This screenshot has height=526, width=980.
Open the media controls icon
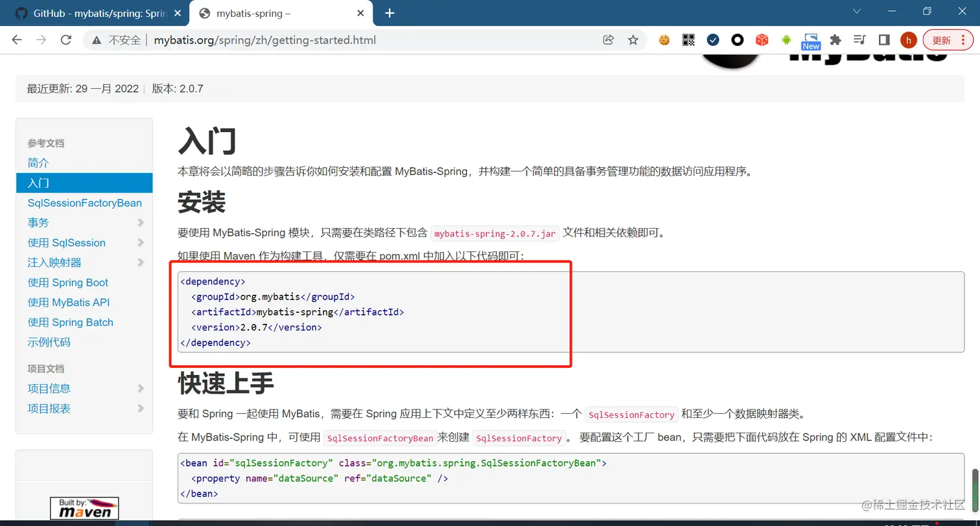[859, 40]
